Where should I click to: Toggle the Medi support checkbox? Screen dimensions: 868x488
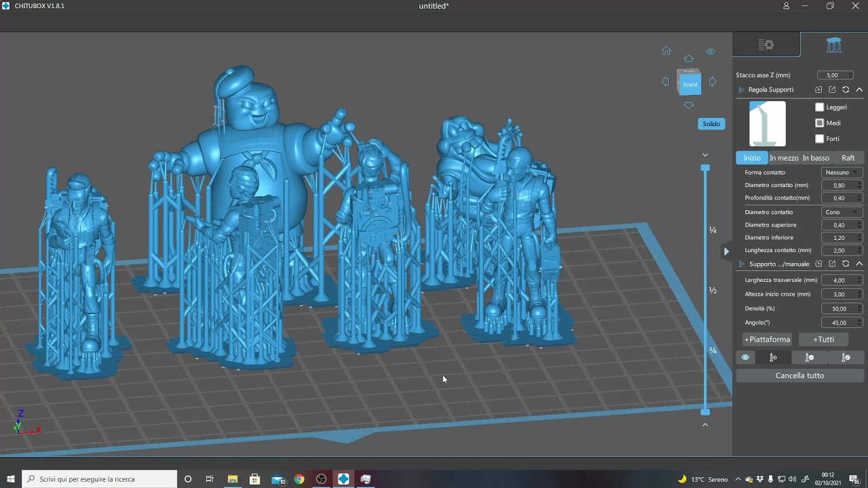pos(820,123)
